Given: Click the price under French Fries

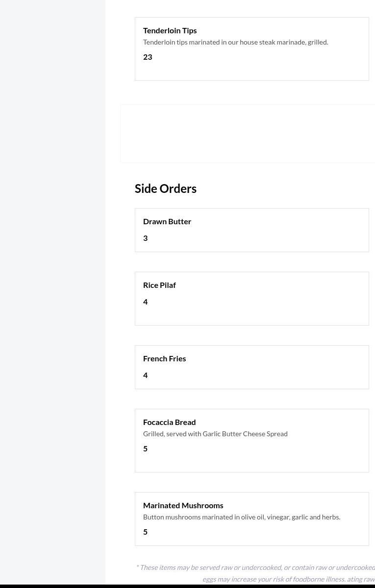Looking at the screenshot, I should (146, 375).
